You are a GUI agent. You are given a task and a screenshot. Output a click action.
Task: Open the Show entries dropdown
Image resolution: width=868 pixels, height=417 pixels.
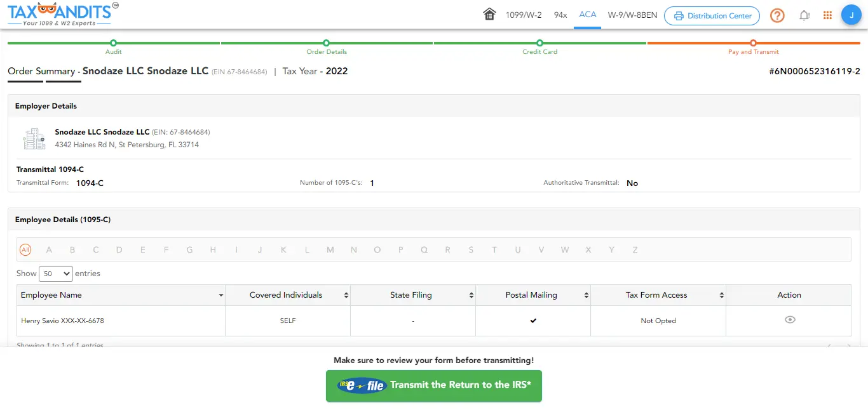pyautogui.click(x=56, y=274)
